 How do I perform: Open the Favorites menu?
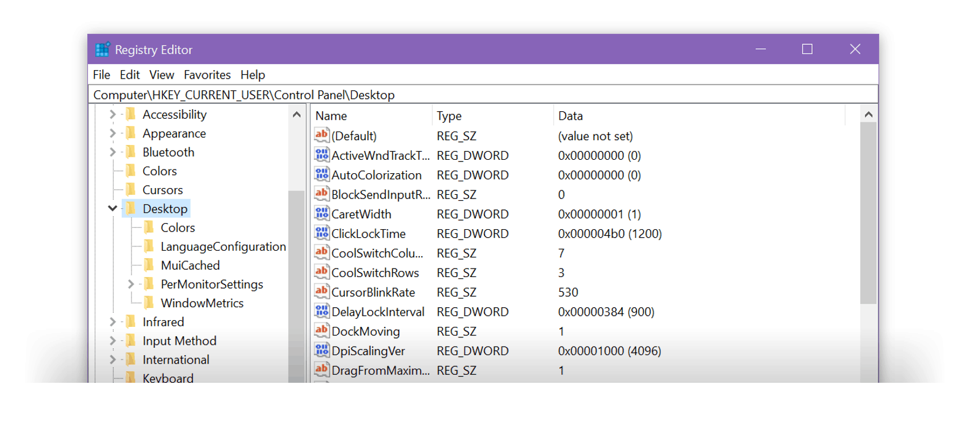coord(207,75)
